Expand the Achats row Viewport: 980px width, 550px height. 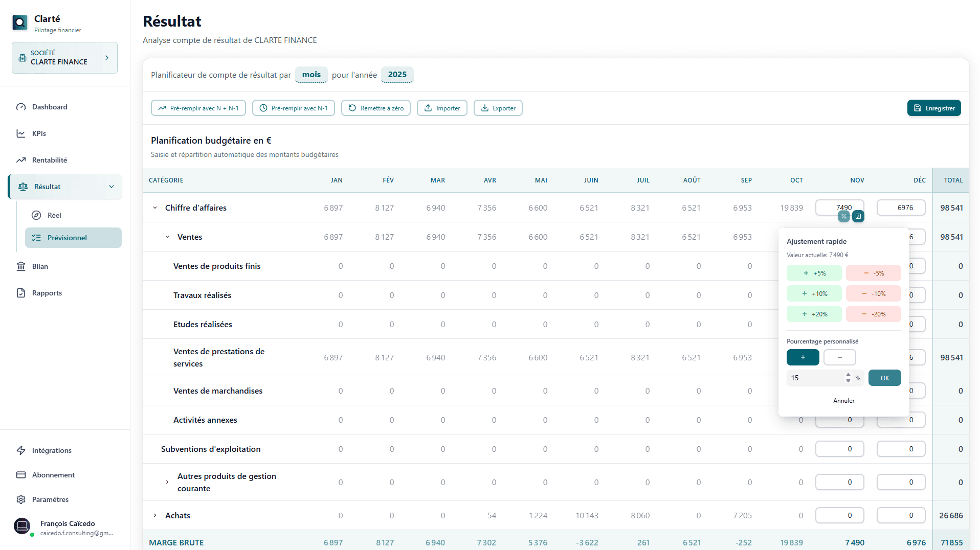pyautogui.click(x=155, y=516)
